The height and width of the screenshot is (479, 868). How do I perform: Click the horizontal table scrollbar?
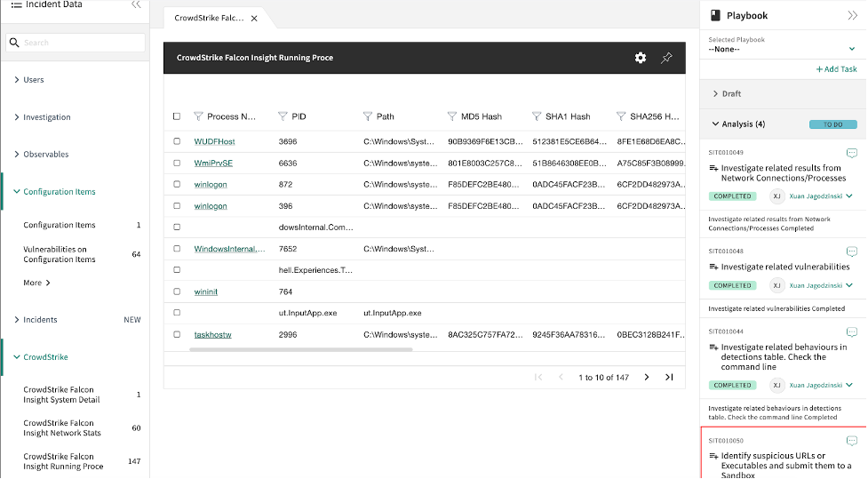pos(300,349)
